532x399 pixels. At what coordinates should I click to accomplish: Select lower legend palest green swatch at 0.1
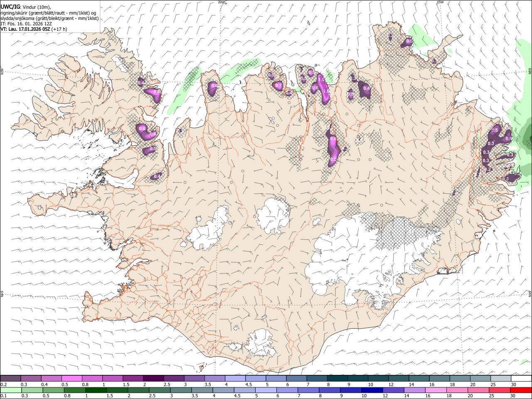[x=11, y=390]
